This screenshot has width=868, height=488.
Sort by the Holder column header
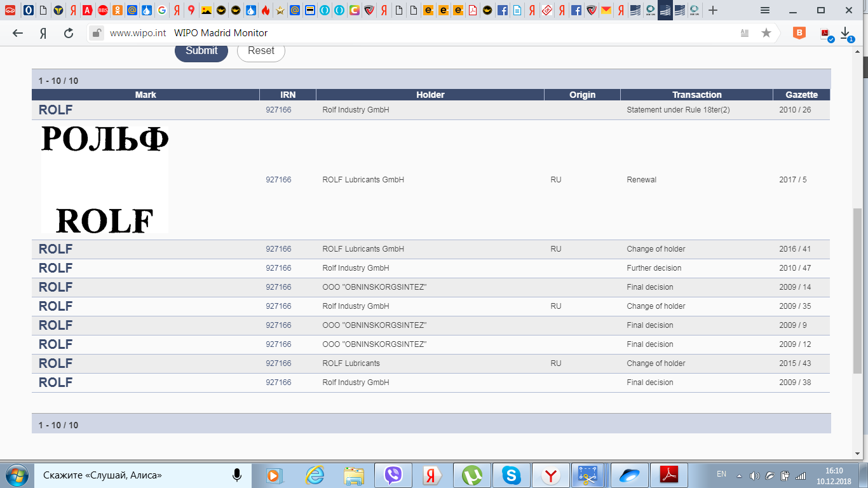pyautogui.click(x=430, y=95)
